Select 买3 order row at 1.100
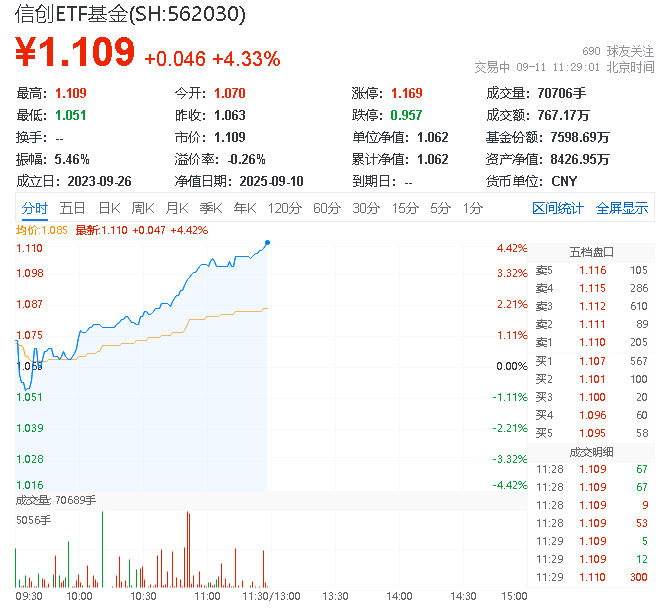660x615 pixels. 591,397
